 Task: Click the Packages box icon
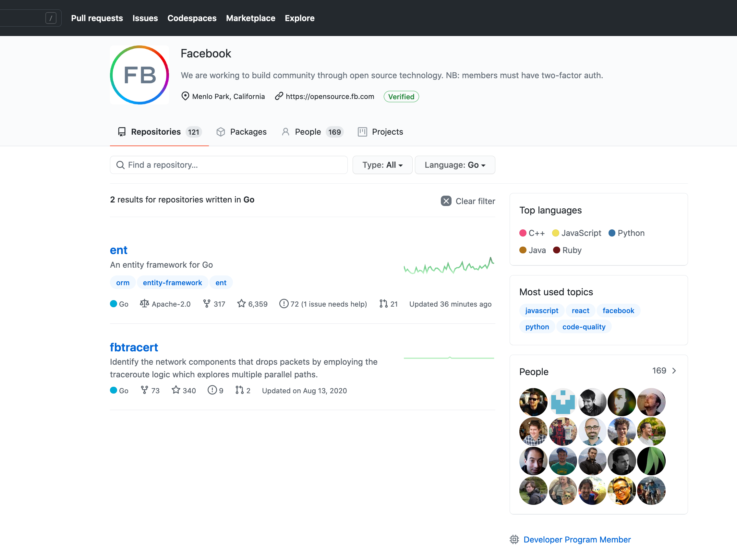221,132
